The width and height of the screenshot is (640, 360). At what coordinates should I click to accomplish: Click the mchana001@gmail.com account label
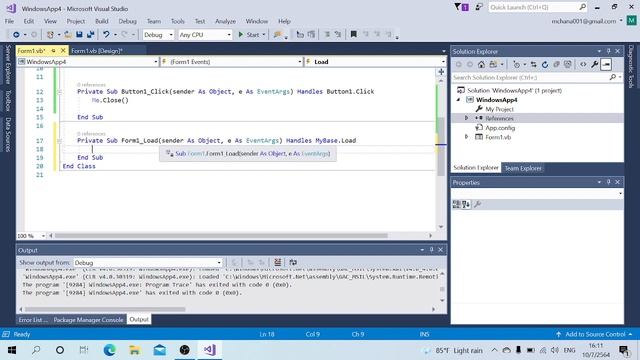click(584, 21)
